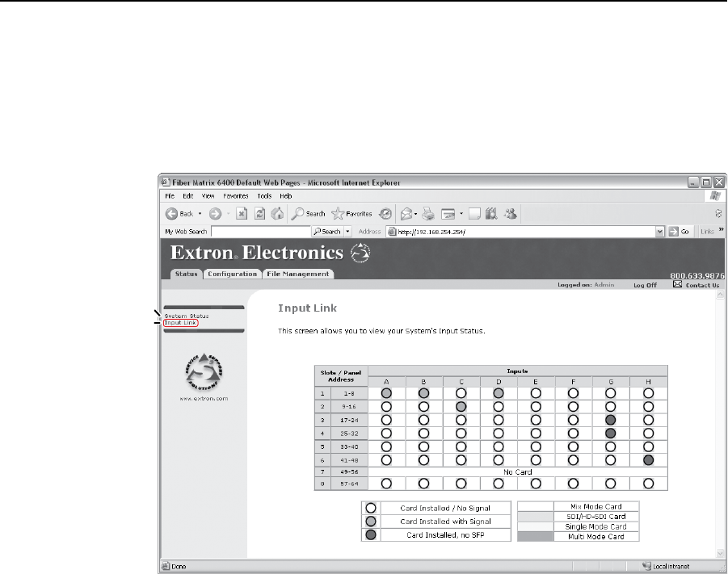Screen dimensions: 728x574
Task: Switch to the Configuration tab
Action: pos(232,274)
